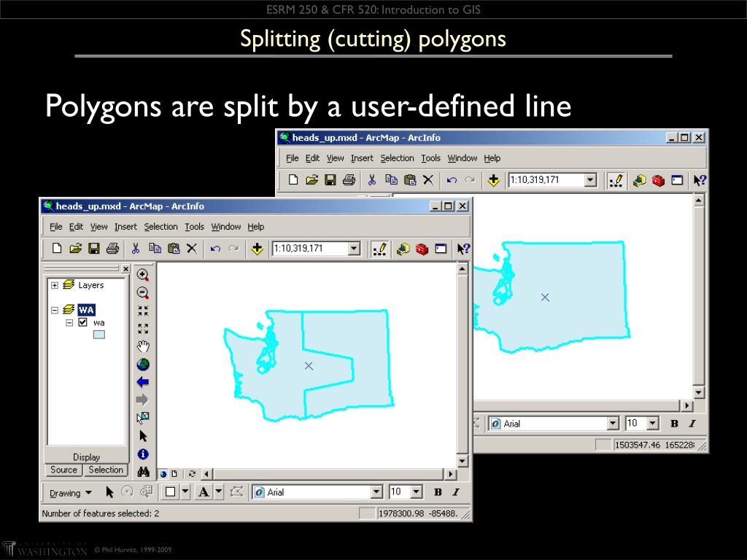
Task: Open map scale dropdown in front window
Action: pyautogui.click(x=354, y=249)
